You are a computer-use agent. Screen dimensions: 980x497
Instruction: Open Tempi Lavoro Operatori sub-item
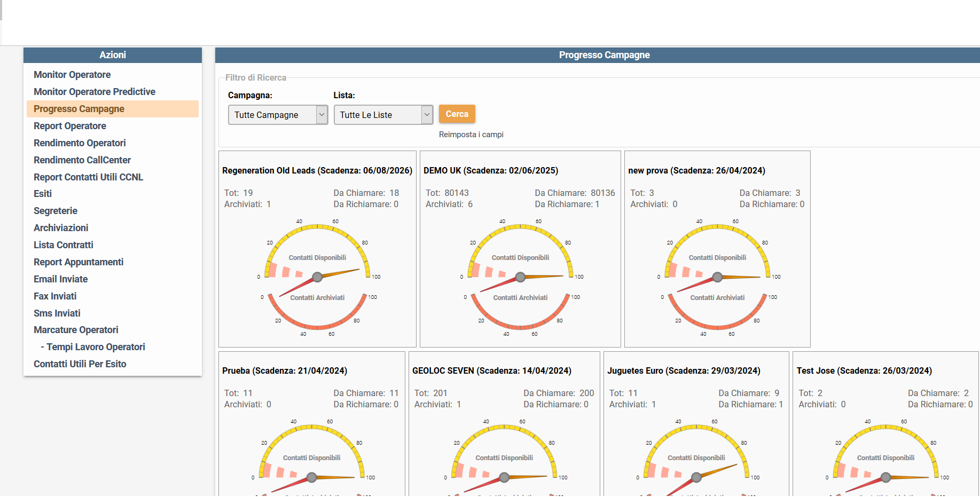click(93, 347)
